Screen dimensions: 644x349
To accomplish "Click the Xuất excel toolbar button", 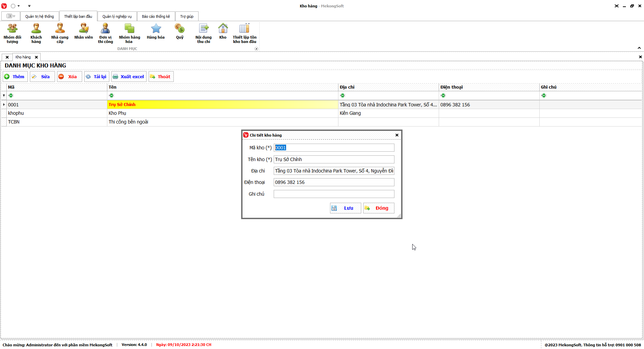I will [x=129, y=77].
